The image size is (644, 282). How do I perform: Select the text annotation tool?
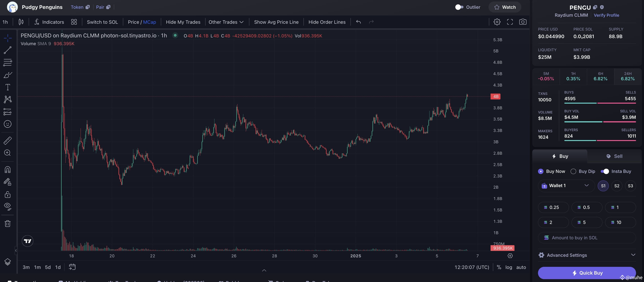(x=8, y=87)
